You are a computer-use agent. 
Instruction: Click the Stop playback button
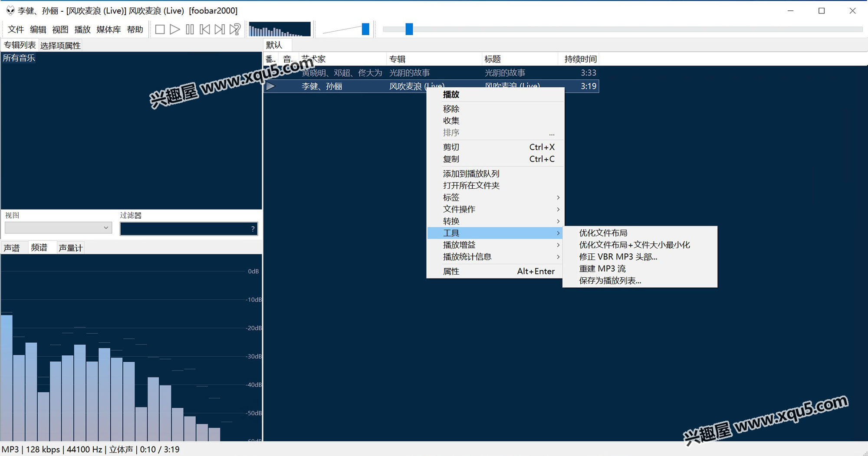click(x=160, y=29)
